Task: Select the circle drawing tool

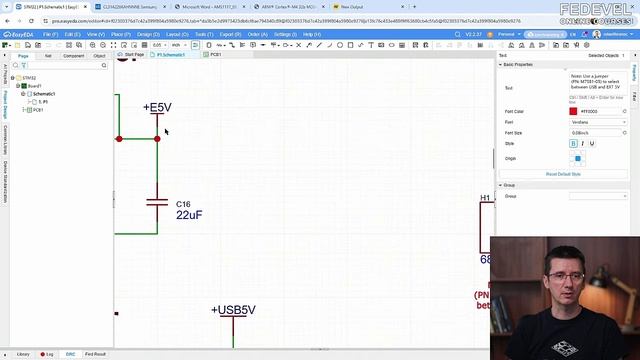Action: click(x=340, y=45)
